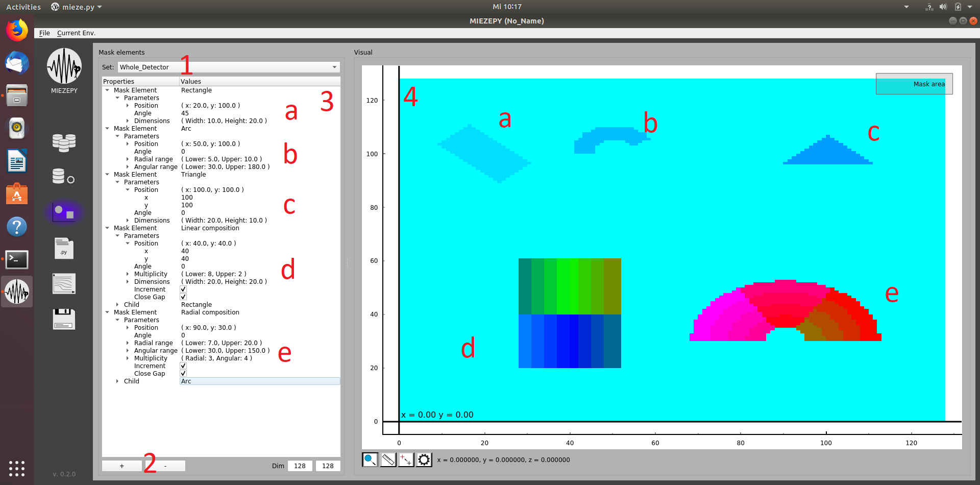Activate the magnifier zoom tool

pos(370,459)
